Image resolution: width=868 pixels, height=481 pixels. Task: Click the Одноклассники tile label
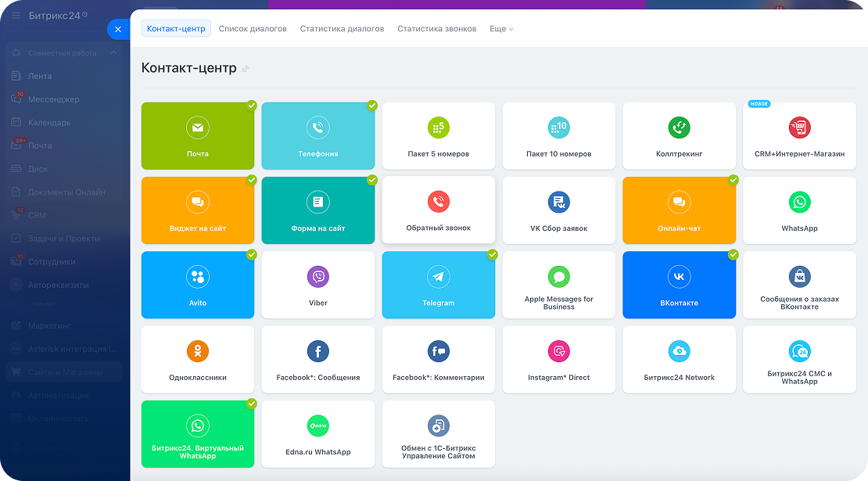pyautogui.click(x=198, y=378)
